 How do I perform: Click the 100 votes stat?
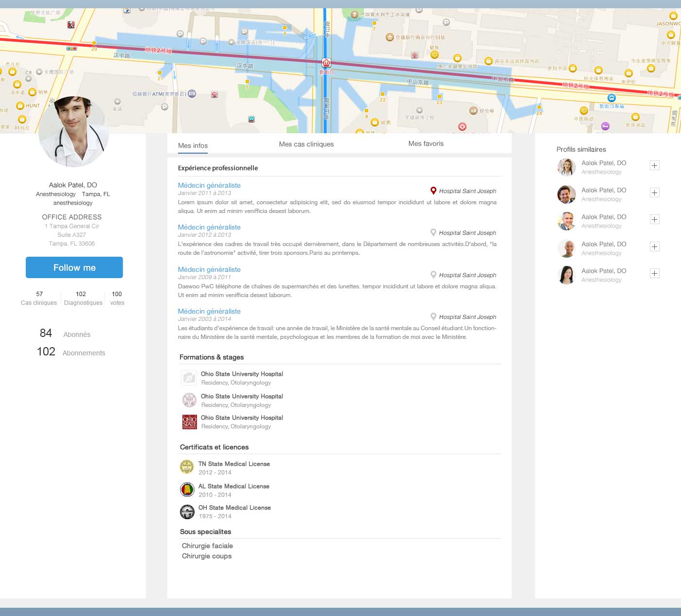(x=117, y=298)
